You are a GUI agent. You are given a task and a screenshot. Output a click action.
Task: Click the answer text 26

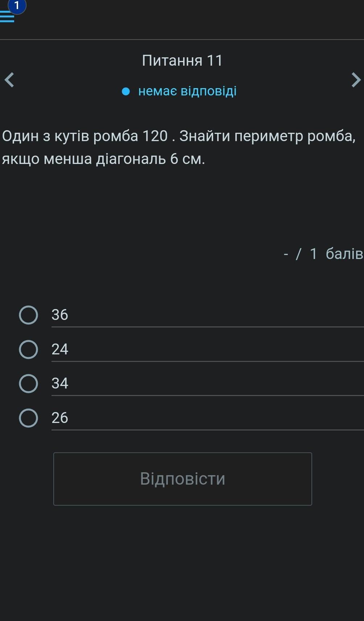[x=60, y=418]
